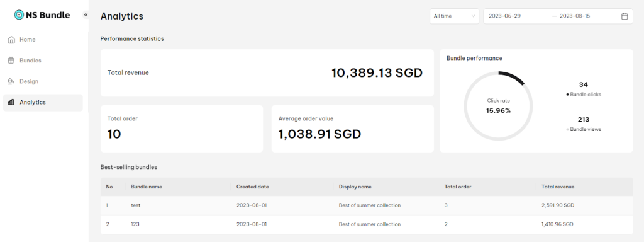Click the No column header
Screen dimensions: 644x242
(x=109, y=187)
